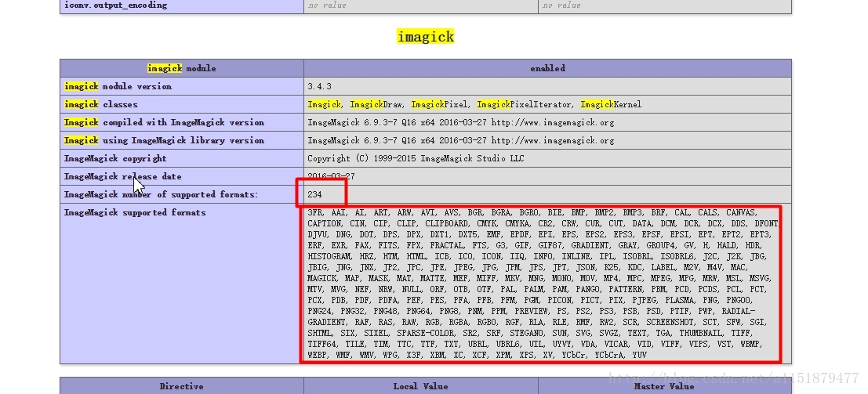Click "ImageMagick number of supported formats:" label
The width and height of the screenshot is (868, 394).
(161, 195)
